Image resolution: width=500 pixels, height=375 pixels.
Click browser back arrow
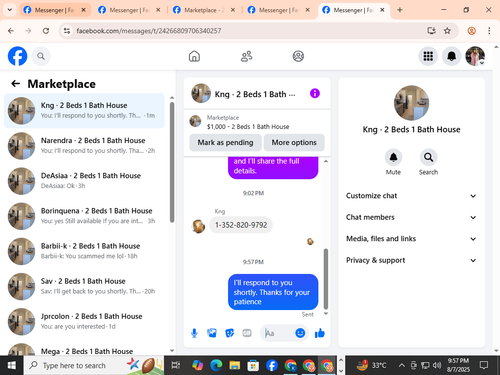coord(11,31)
